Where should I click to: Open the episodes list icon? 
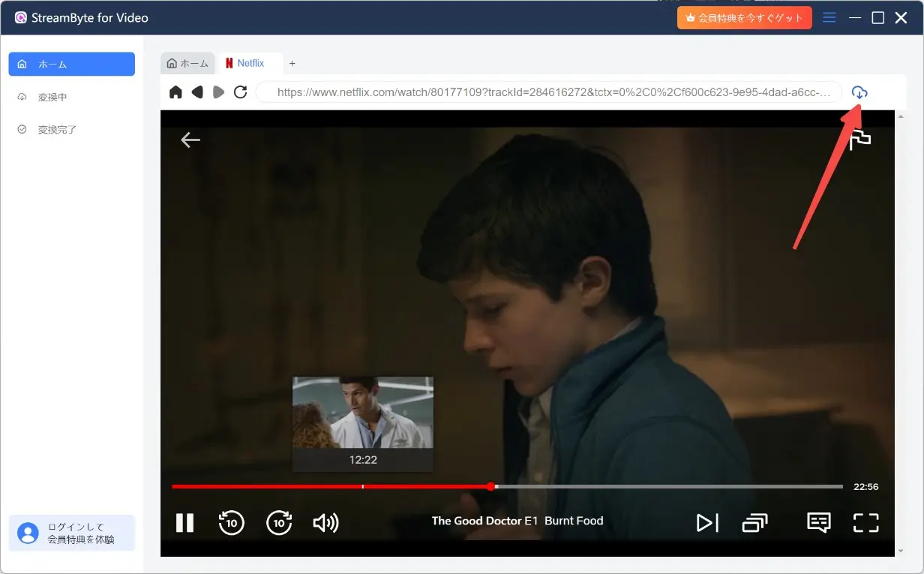coord(754,522)
